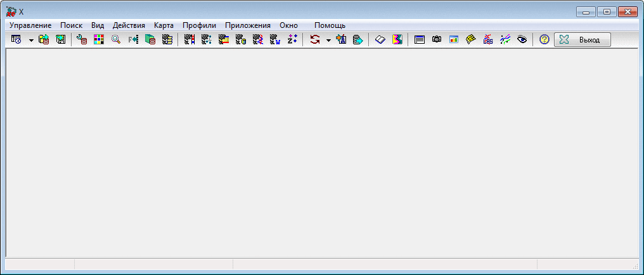Screen dimensions: 644x275
Task: Open the Приложения menu
Action: (x=248, y=25)
